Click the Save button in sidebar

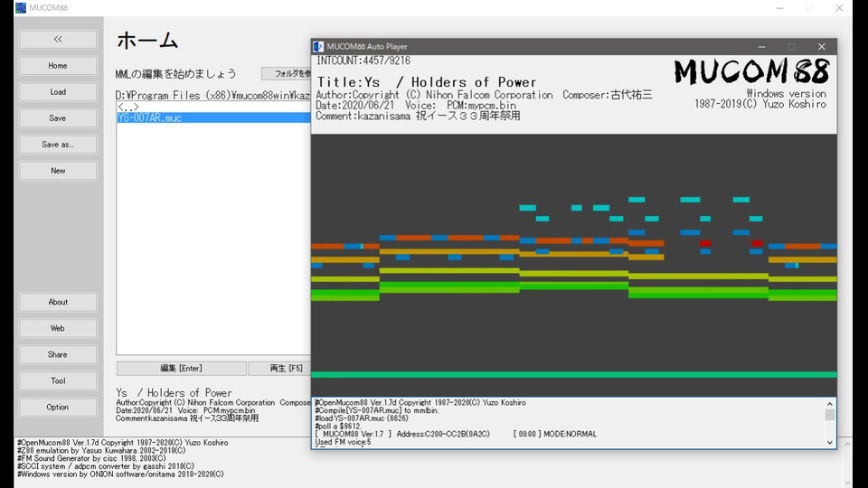coord(58,117)
